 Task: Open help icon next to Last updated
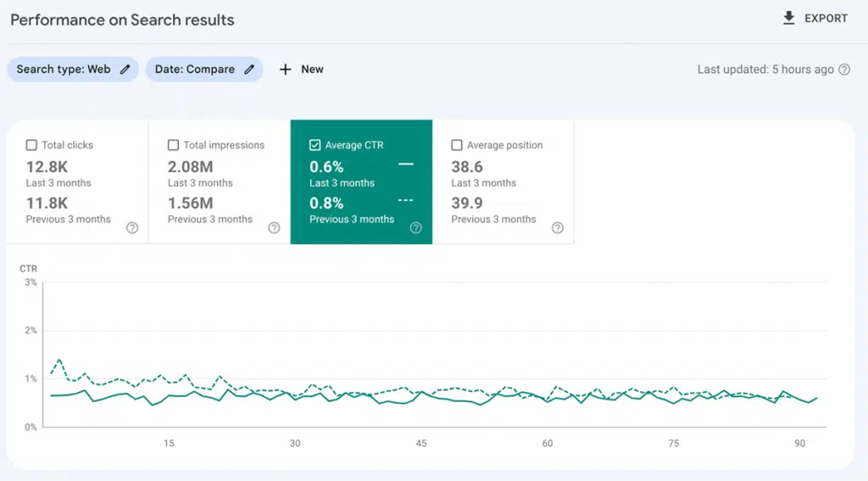(x=844, y=70)
